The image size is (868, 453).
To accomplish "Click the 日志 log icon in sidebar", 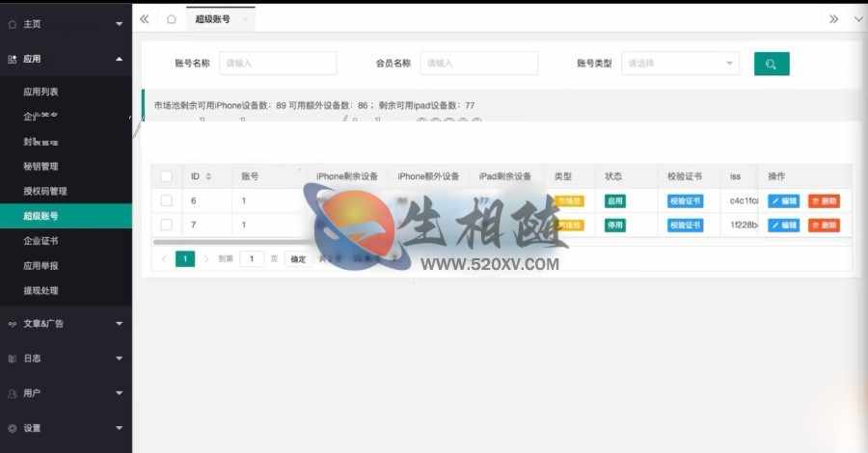I will pos(13,359).
